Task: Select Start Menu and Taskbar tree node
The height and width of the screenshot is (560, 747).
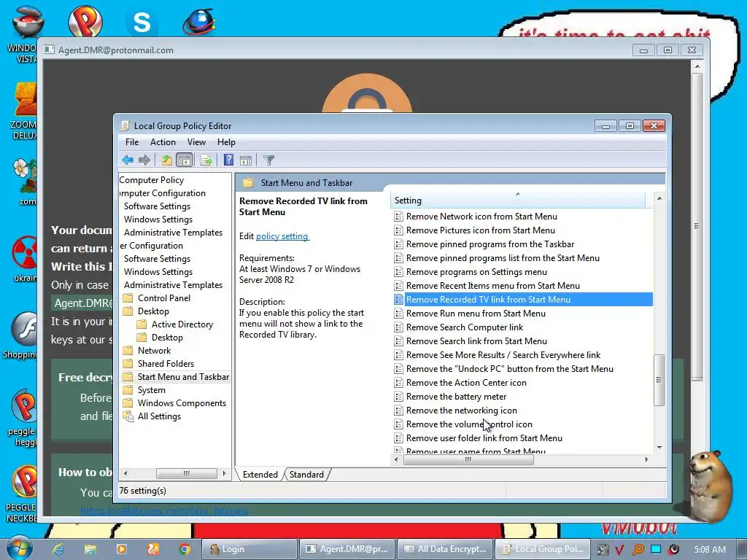Action: (x=183, y=377)
